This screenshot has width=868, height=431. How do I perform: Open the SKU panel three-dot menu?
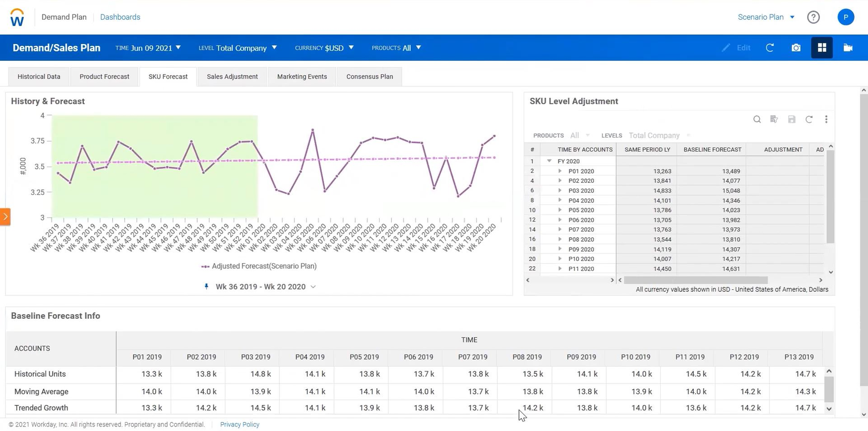click(x=826, y=119)
